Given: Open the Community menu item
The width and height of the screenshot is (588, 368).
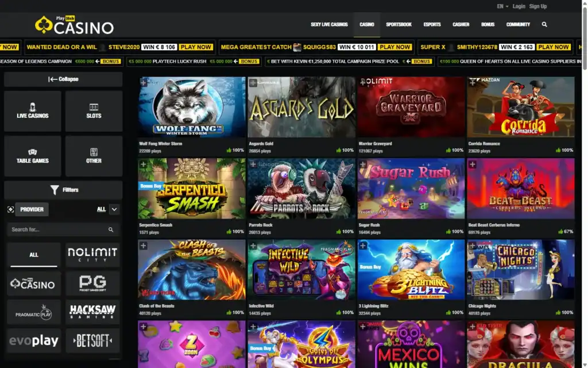Looking at the screenshot, I should click(519, 24).
